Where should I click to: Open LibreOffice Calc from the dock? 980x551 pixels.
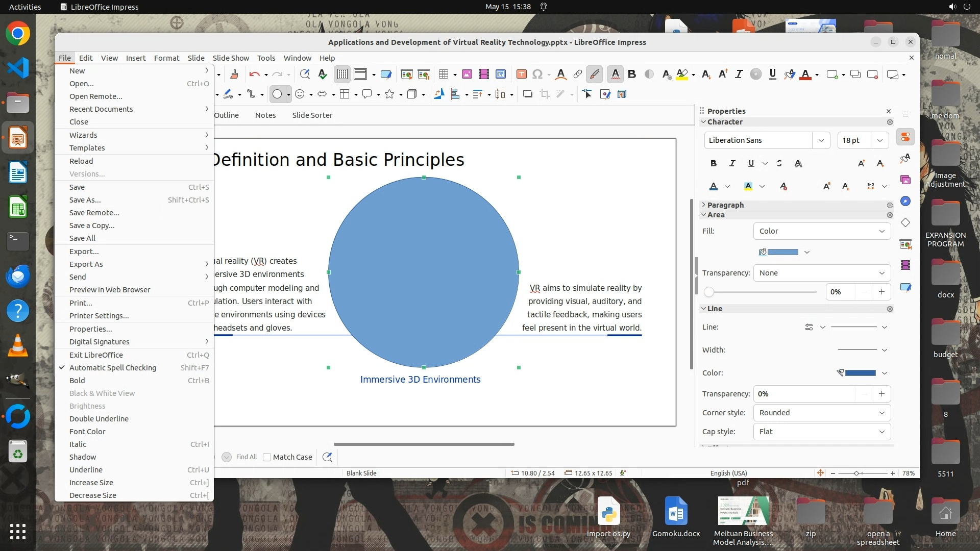(18, 208)
